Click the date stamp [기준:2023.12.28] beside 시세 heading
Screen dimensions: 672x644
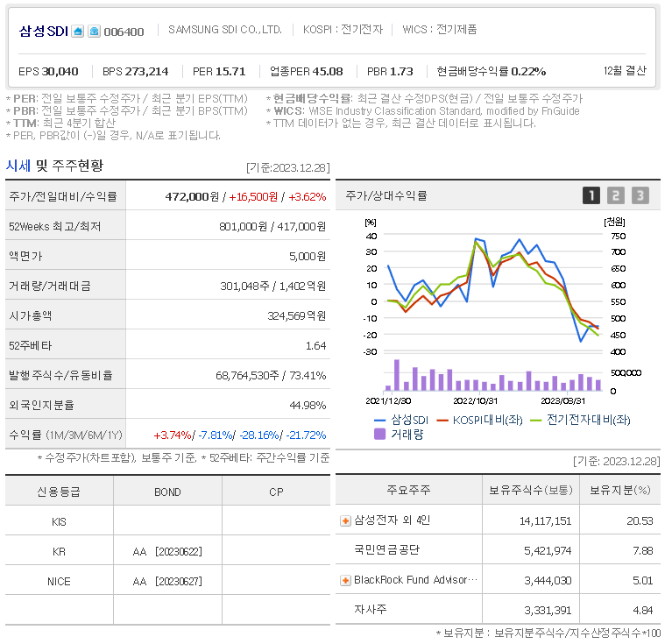(x=288, y=167)
